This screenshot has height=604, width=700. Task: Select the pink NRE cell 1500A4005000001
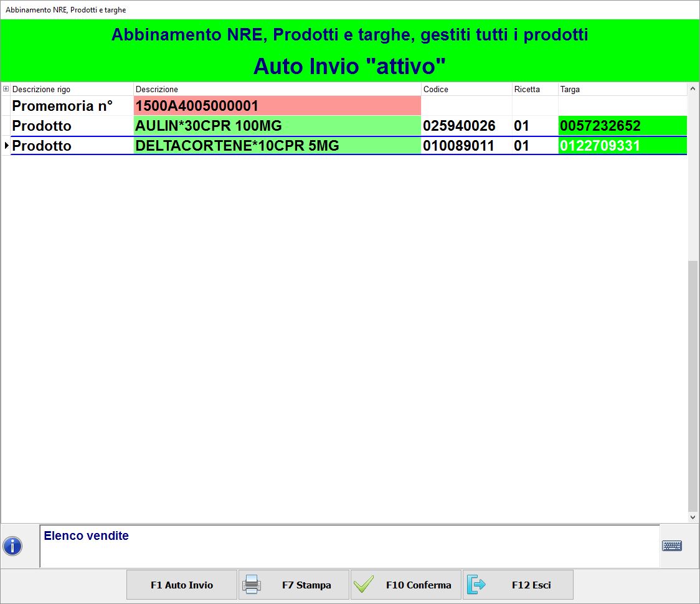tap(277, 106)
